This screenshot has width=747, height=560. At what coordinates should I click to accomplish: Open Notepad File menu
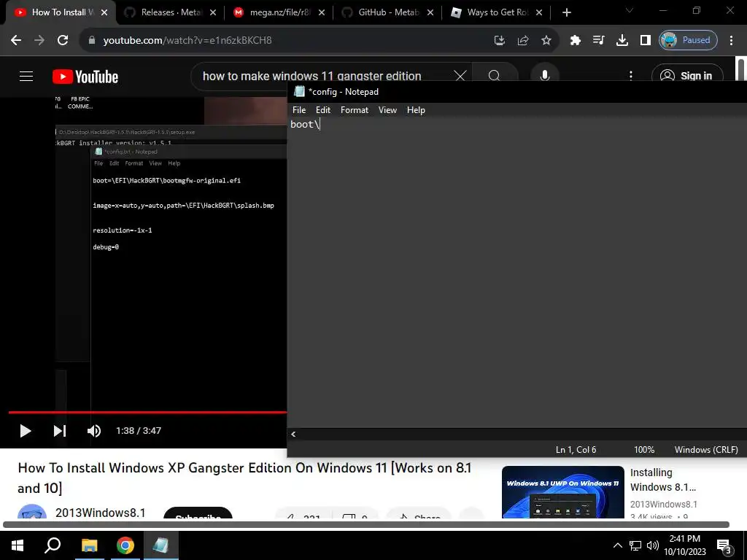[299, 110]
